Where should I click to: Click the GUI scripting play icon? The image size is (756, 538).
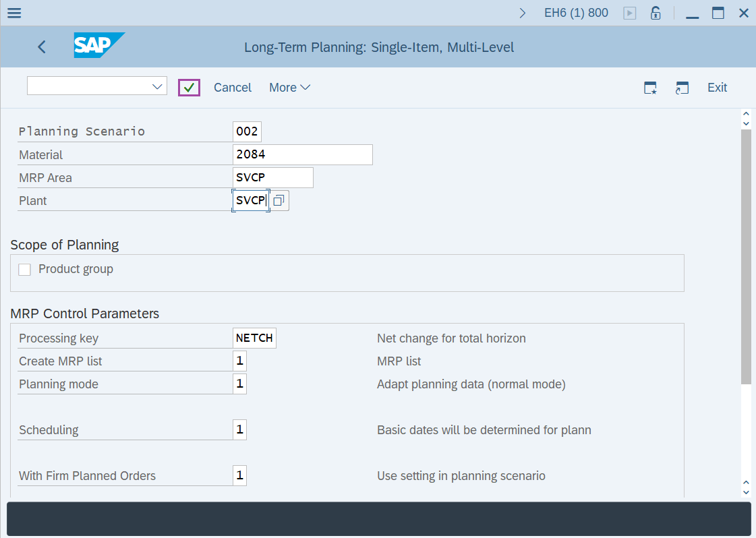tap(629, 12)
